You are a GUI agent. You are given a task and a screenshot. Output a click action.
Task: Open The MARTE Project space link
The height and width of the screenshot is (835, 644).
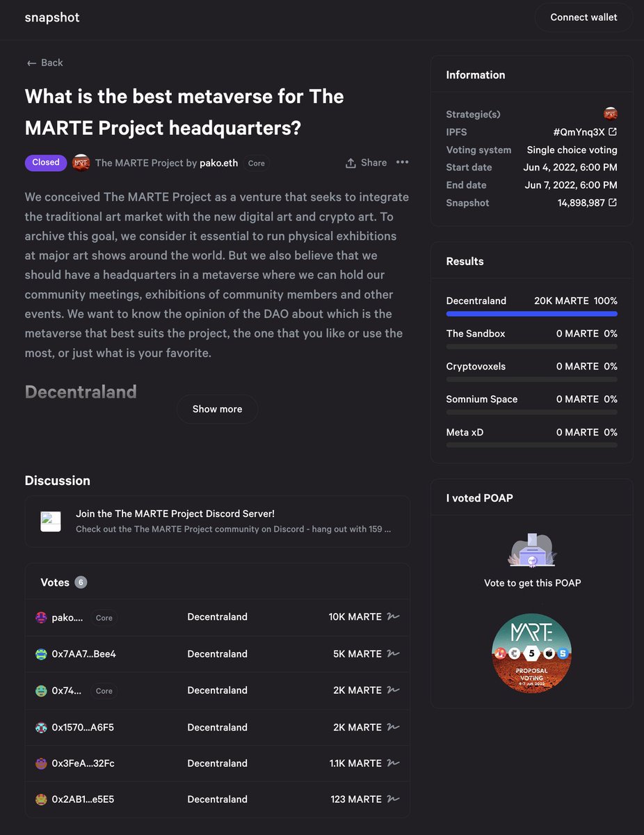point(139,163)
